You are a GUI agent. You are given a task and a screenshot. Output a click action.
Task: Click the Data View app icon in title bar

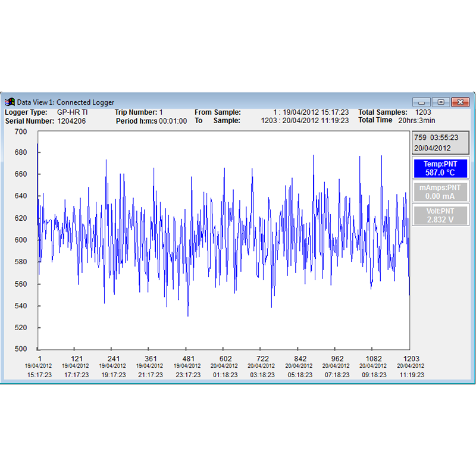[10, 102]
